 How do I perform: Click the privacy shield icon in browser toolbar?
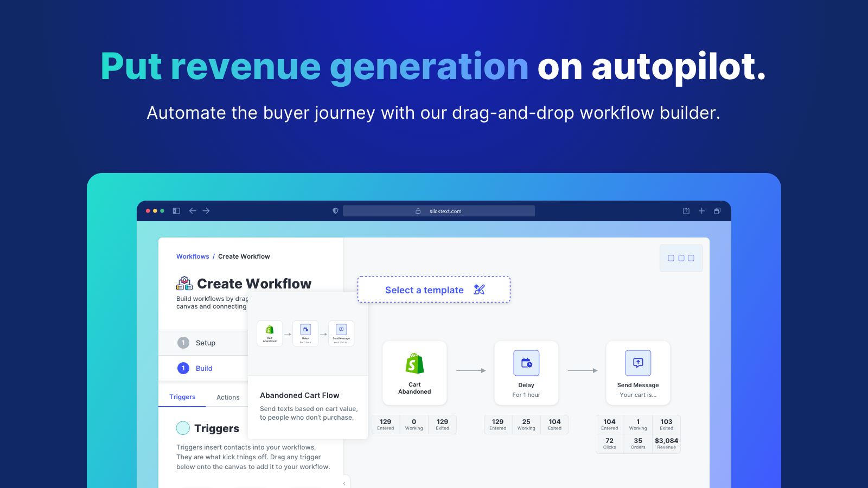click(335, 211)
